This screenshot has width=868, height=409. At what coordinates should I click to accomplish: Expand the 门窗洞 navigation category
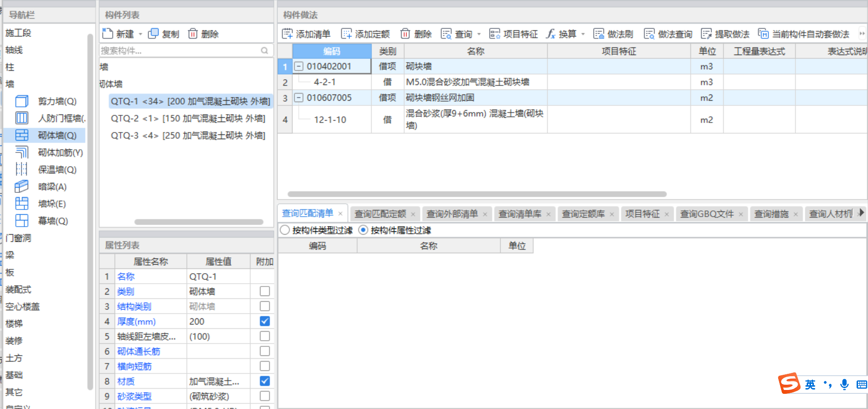tap(19, 238)
